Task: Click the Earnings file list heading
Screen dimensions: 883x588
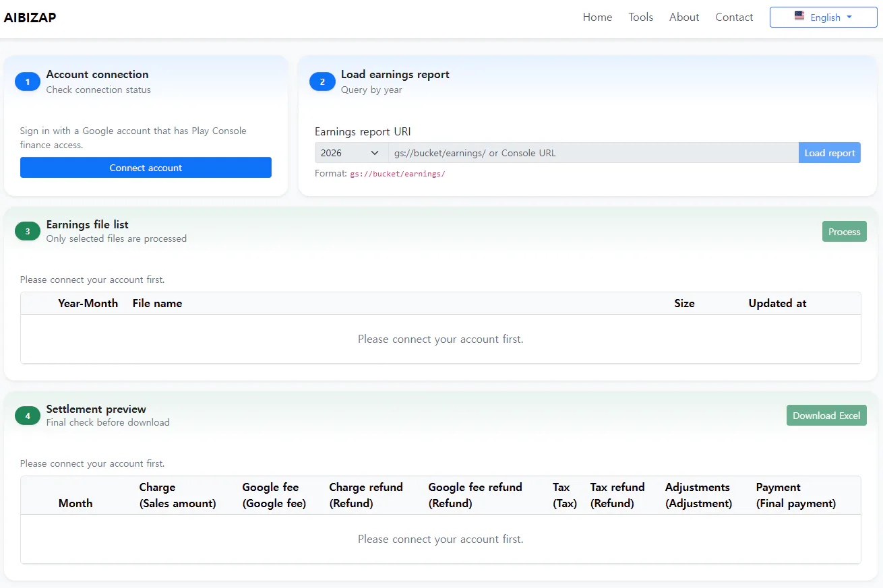Action: click(x=88, y=224)
